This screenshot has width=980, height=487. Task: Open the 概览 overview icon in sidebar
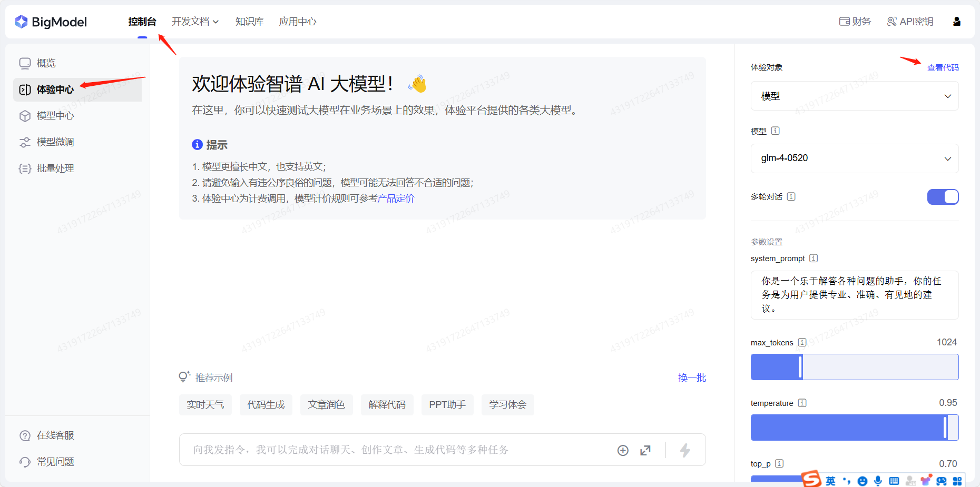point(25,63)
